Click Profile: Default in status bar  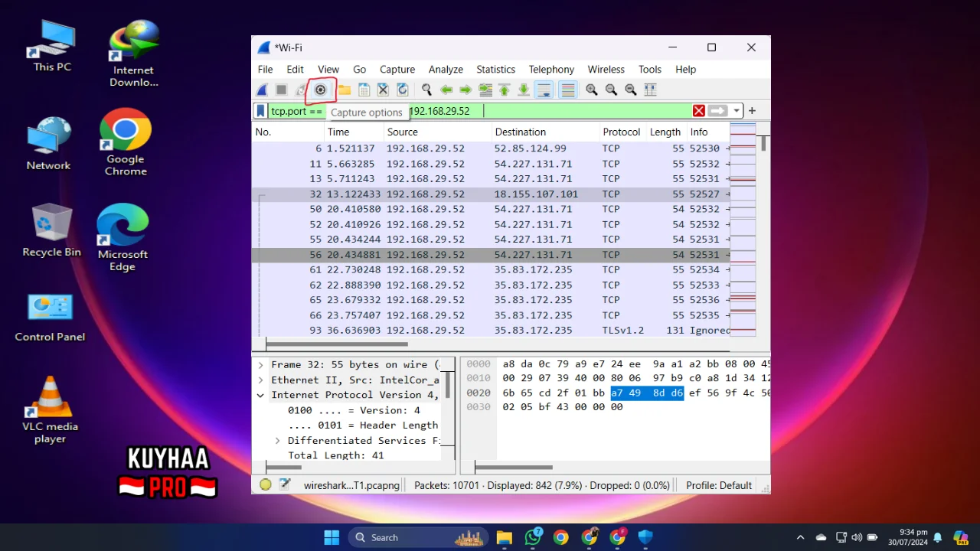719,485
